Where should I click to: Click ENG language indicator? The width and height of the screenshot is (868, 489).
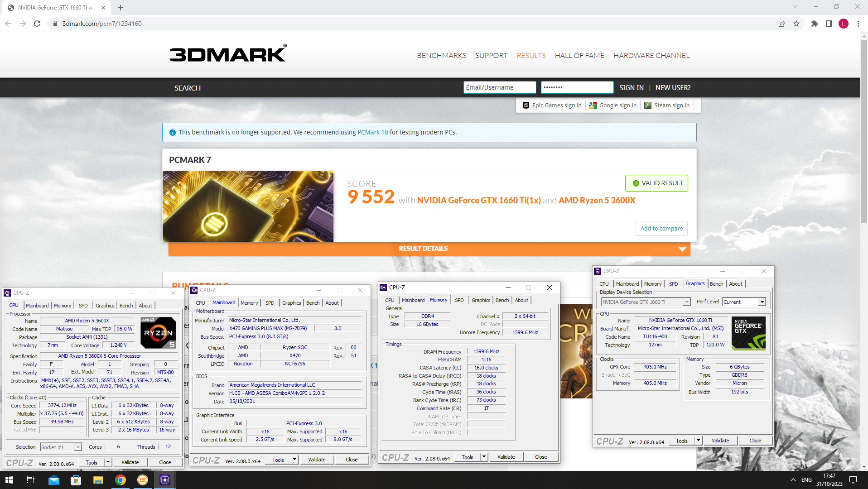click(x=806, y=480)
